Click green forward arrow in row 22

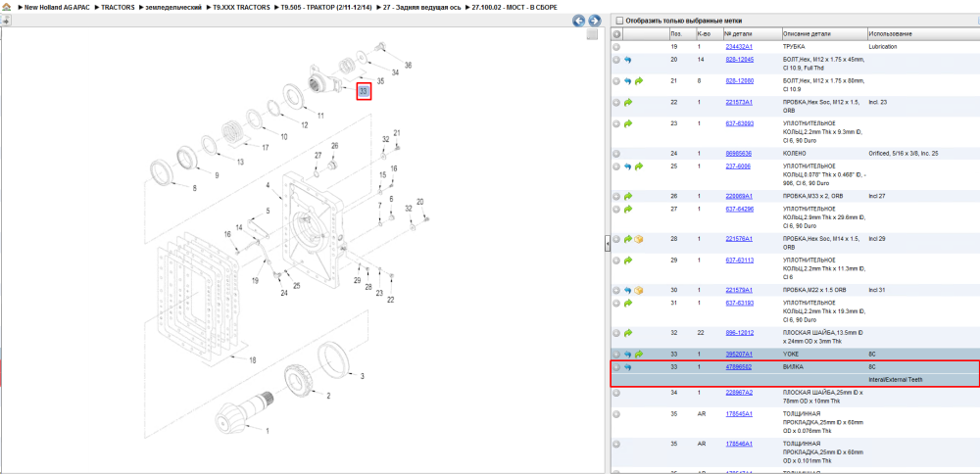627,103
